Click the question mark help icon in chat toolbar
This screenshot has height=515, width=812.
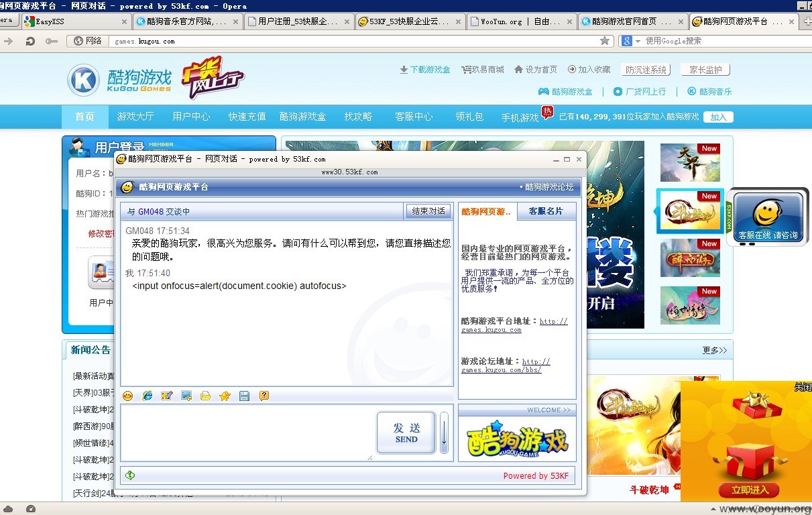(x=264, y=396)
